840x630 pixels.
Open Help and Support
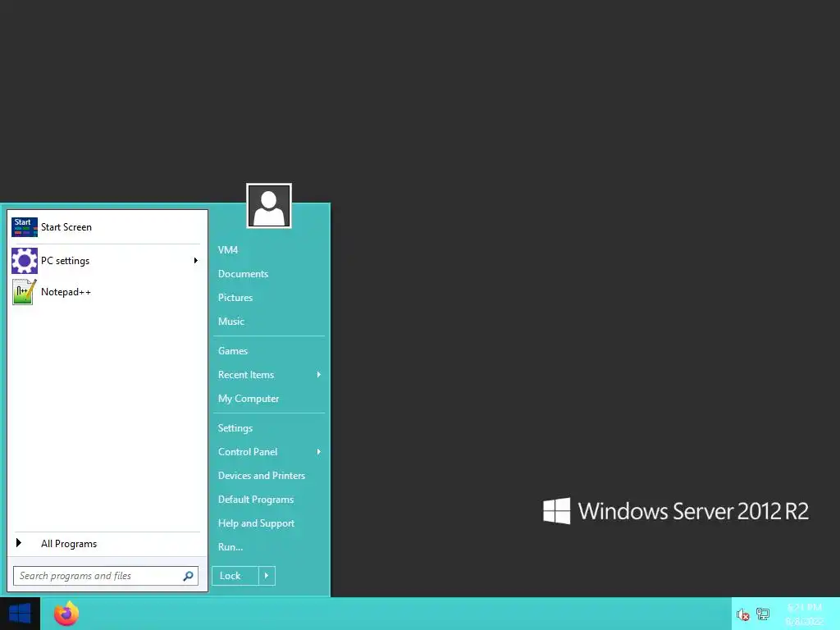[256, 523]
